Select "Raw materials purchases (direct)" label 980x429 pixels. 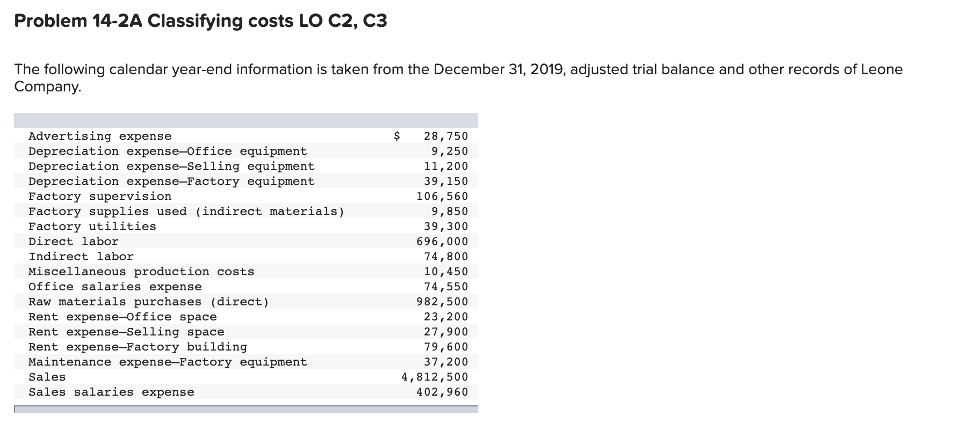click(149, 302)
